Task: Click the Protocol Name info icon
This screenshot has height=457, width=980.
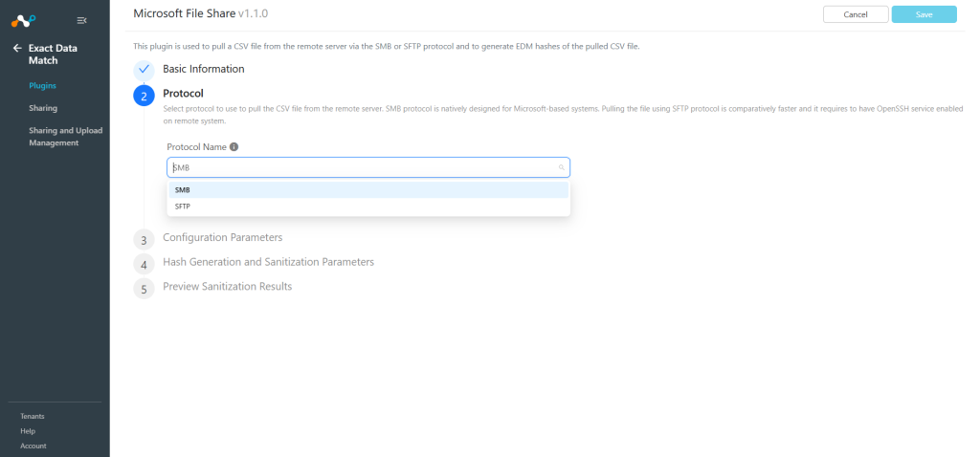Action: [234, 147]
